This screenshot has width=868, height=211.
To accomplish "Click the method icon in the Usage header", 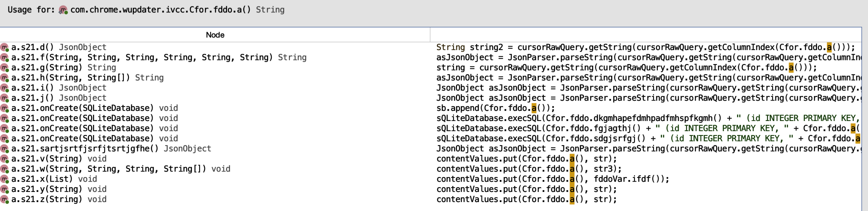I will click(x=63, y=10).
